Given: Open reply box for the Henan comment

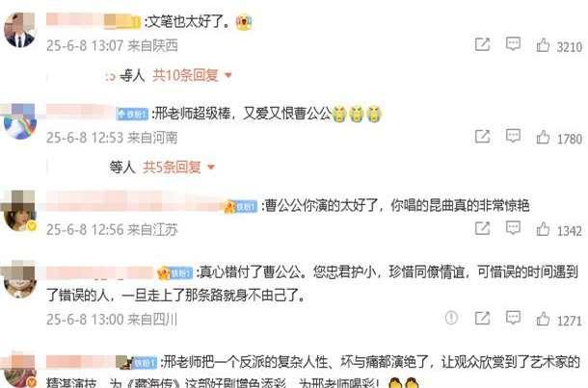Looking at the screenshot, I should pos(513,136).
